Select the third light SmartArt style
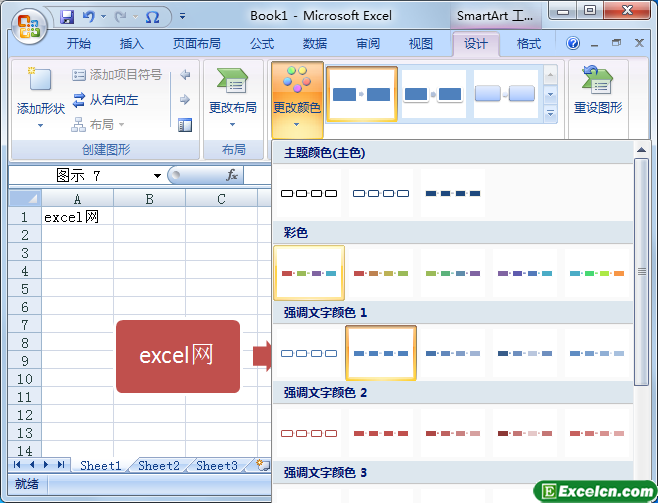Image resolution: width=658 pixels, height=503 pixels. click(505, 94)
